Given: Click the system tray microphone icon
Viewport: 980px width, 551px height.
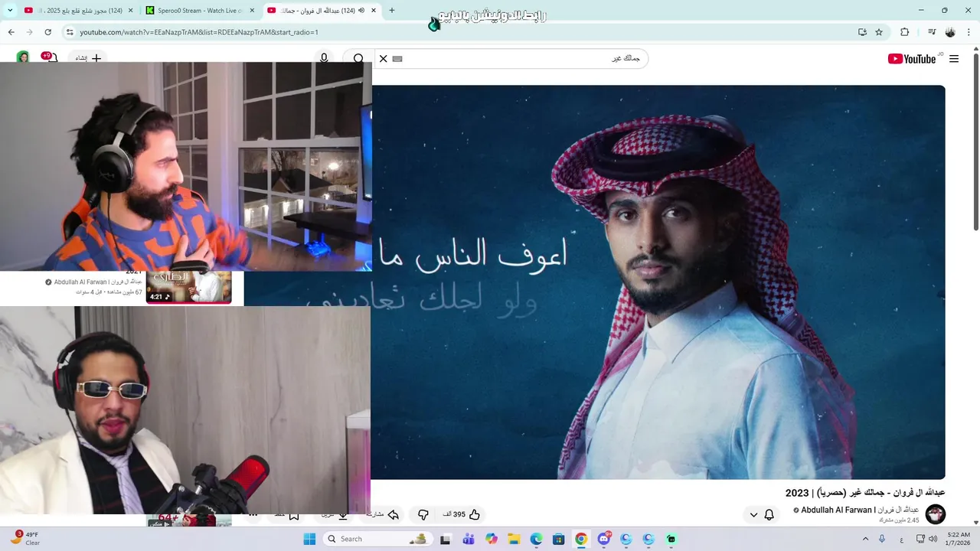Looking at the screenshot, I should [x=882, y=539].
